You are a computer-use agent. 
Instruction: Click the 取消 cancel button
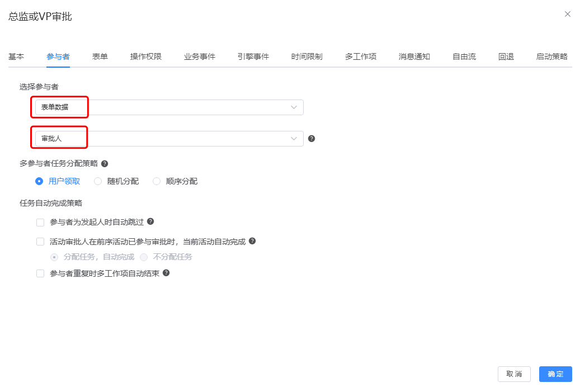tap(514, 374)
